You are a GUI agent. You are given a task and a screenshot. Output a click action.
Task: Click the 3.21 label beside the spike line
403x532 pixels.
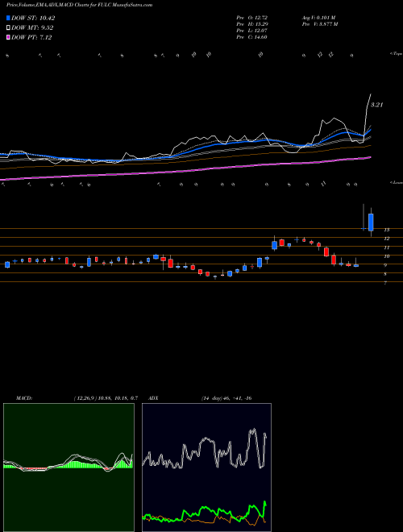(376, 105)
